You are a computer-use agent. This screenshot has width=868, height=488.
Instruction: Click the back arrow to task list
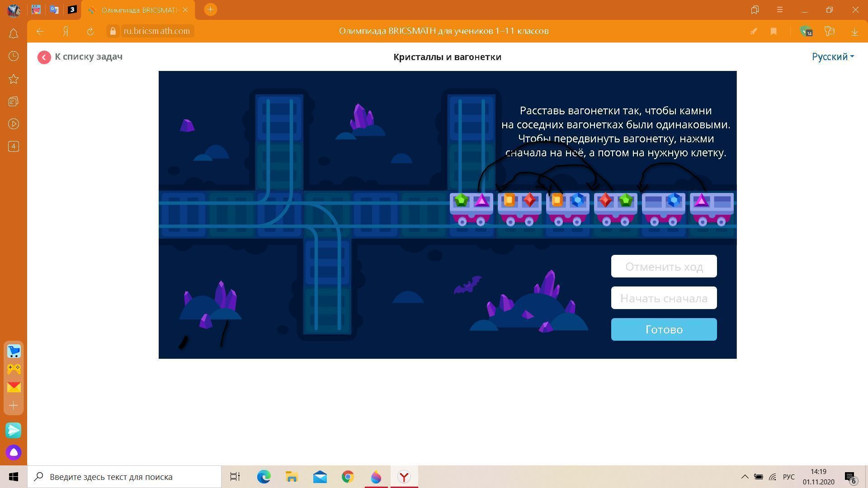[44, 57]
